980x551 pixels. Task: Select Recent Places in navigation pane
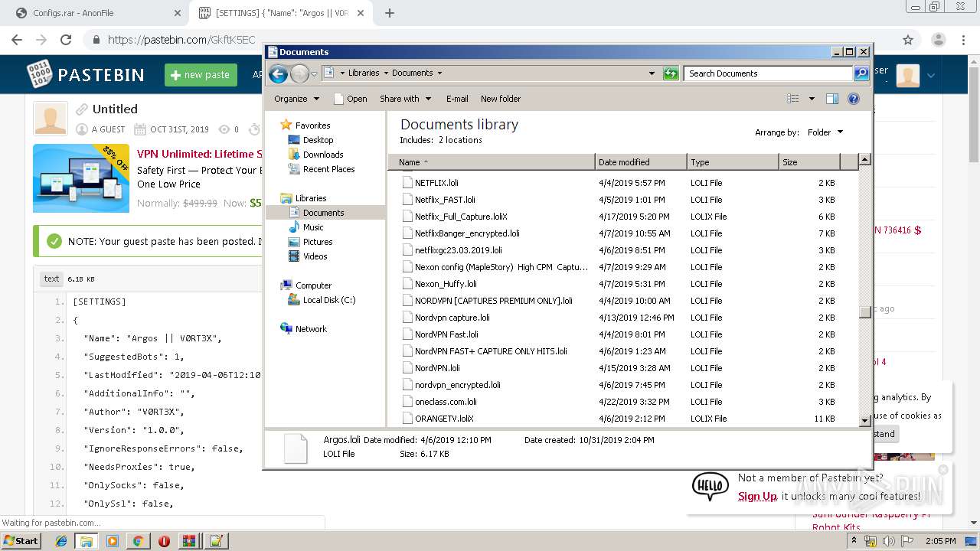coord(328,169)
